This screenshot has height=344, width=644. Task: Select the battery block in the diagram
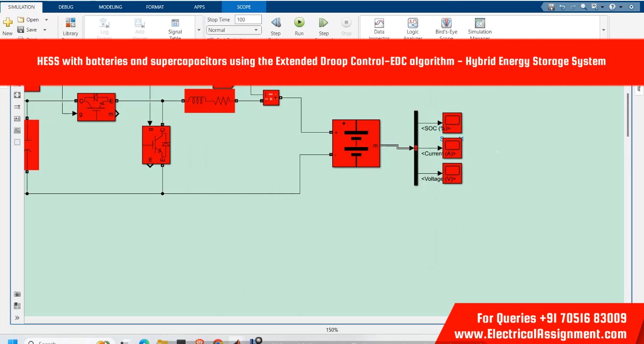356,143
